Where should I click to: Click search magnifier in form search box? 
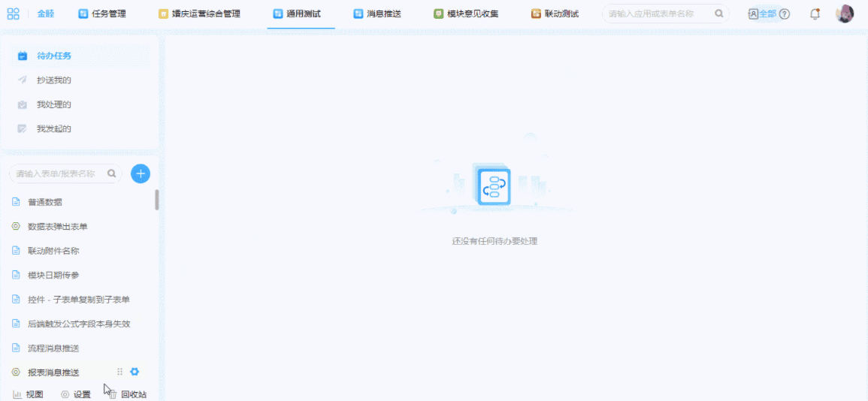(112, 173)
